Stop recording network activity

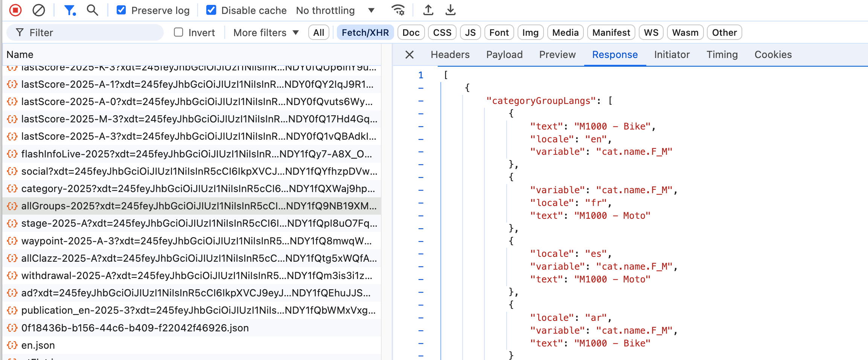click(x=15, y=10)
